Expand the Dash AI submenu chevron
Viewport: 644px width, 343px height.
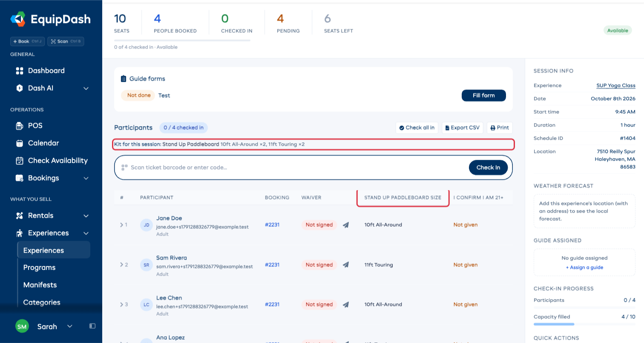point(86,89)
